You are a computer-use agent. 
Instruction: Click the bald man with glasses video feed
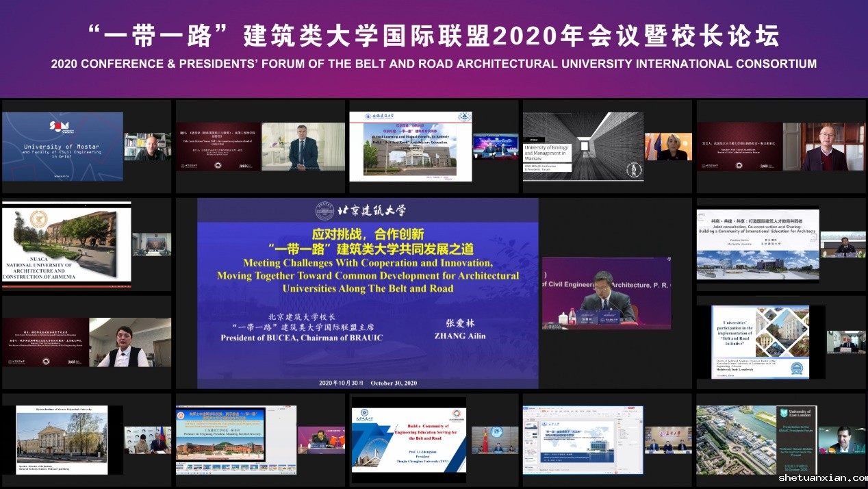[x=824, y=147]
